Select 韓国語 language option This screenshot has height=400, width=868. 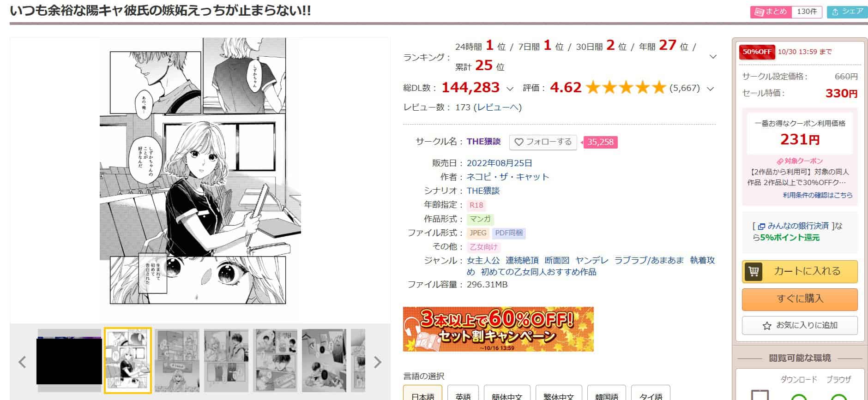tap(607, 393)
